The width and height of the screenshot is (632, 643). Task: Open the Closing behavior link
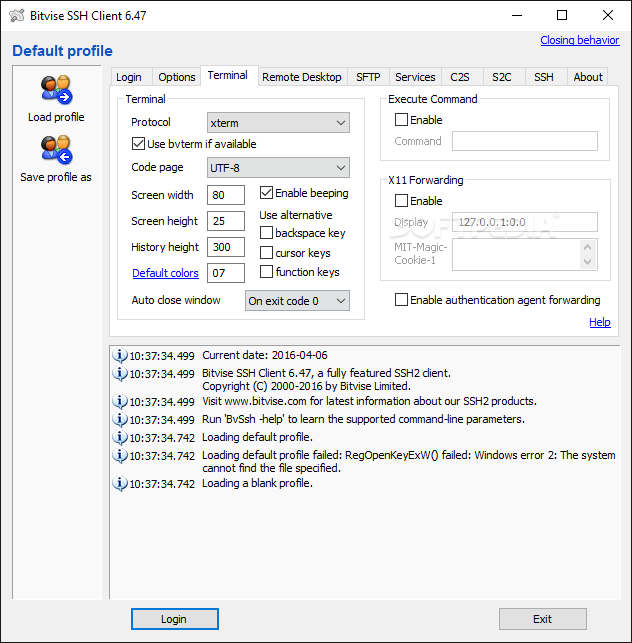580,40
